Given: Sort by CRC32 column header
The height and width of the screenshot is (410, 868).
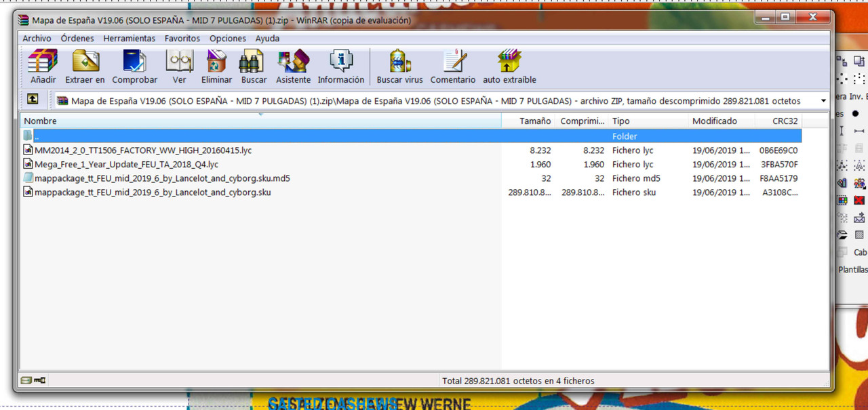Looking at the screenshot, I should pyautogui.click(x=778, y=121).
